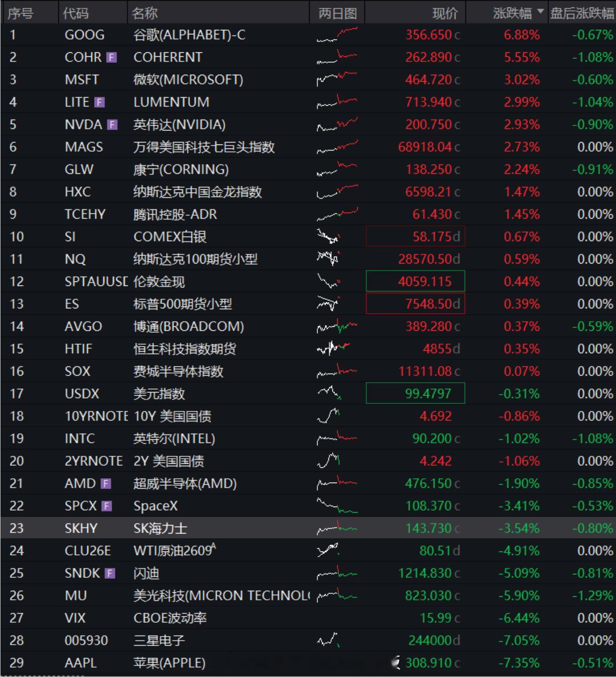Select the SpaceX name cell
The height and width of the screenshot is (677, 616).
[155, 506]
